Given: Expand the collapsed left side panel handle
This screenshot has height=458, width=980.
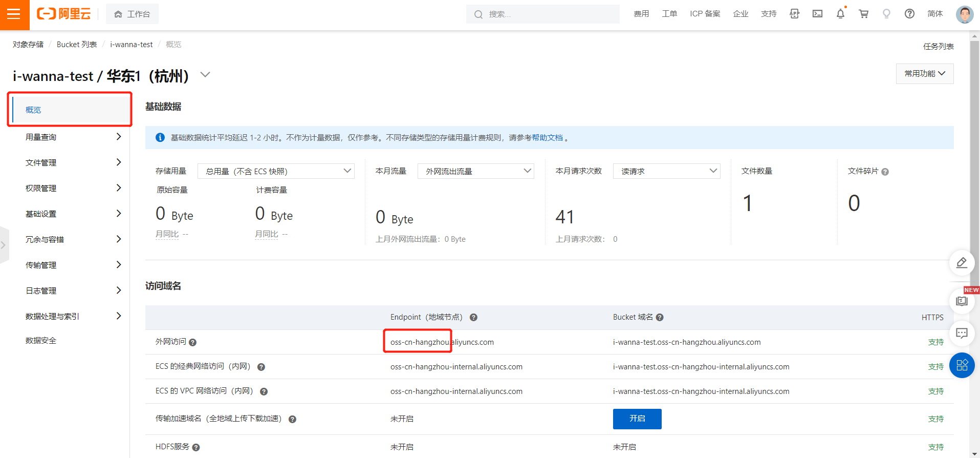Looking at the screenshot, I should [x=4, y=245].
